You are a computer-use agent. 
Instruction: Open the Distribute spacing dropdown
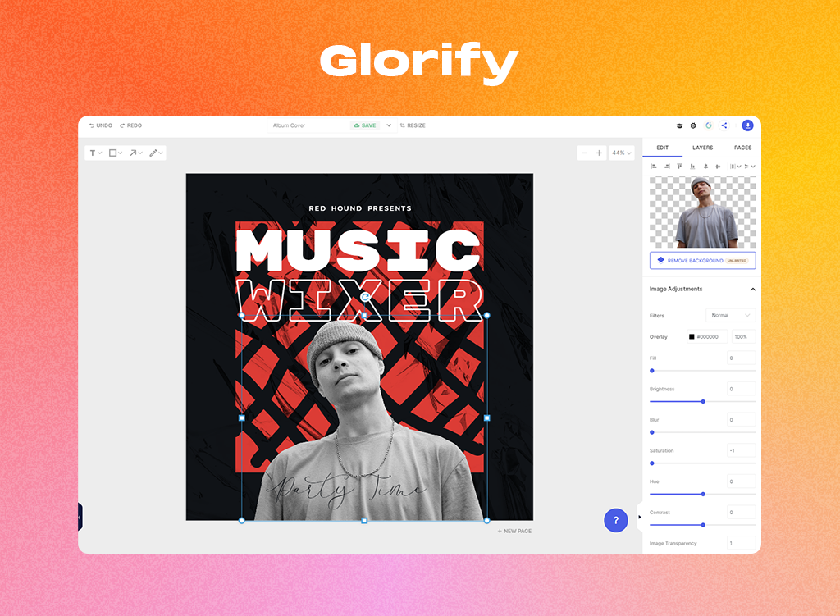coord(735,167)
